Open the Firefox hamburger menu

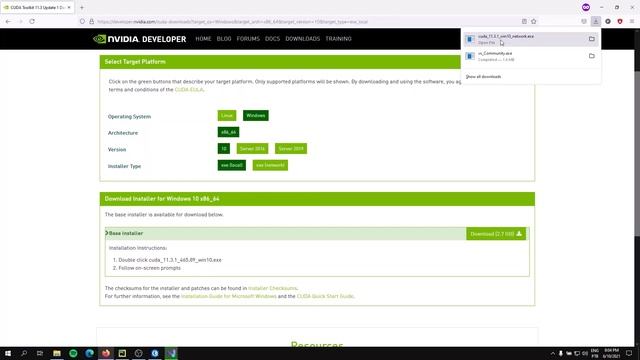(x=631, y=21)
